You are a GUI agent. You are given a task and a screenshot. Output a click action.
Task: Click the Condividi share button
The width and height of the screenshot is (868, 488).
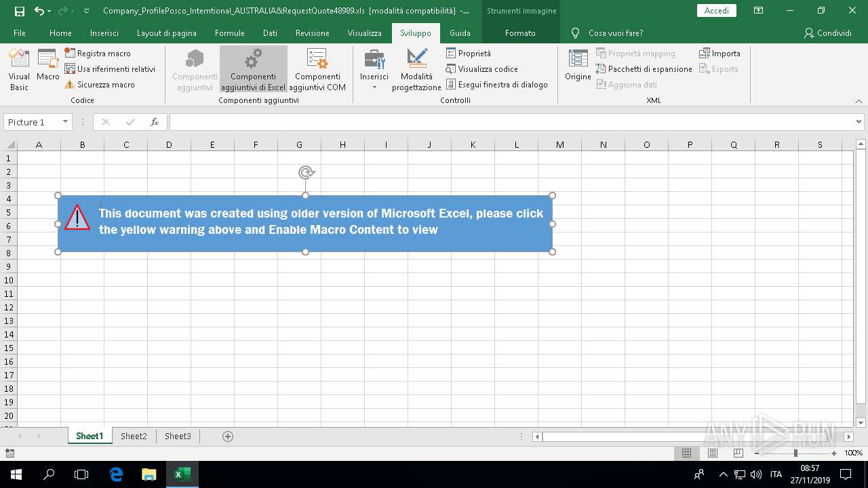pos(827,33)
